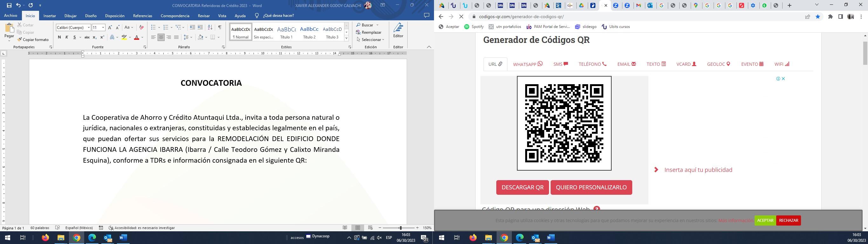Toggle strikethrough (abc) formatting
This screenshot has width=868, height=244.
[x=87, y=37]
